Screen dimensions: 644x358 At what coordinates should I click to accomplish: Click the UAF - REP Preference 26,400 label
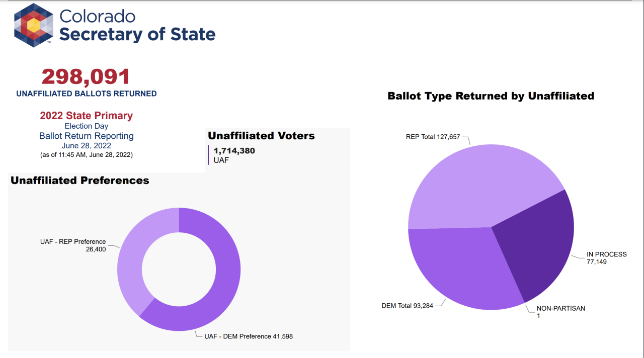click(73, 245)
